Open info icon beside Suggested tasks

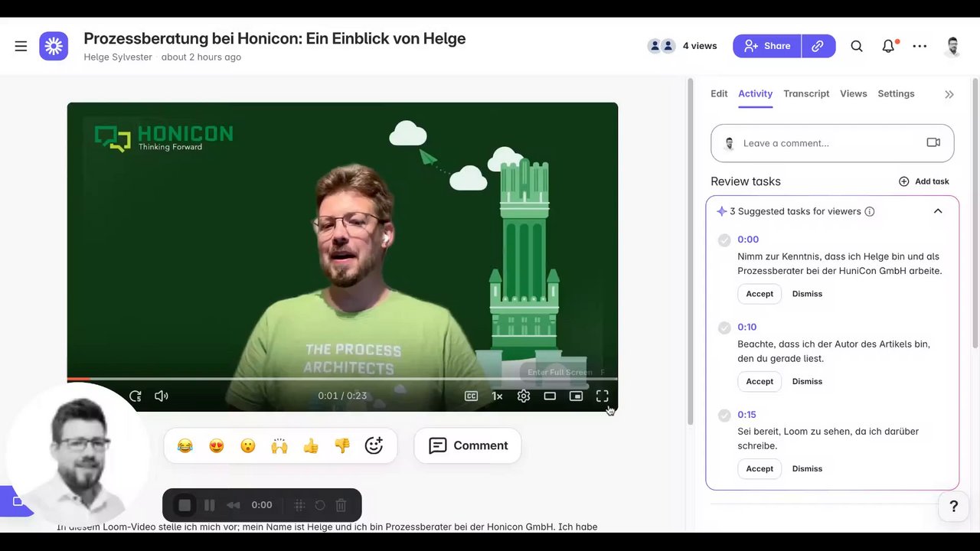point(870,211)
